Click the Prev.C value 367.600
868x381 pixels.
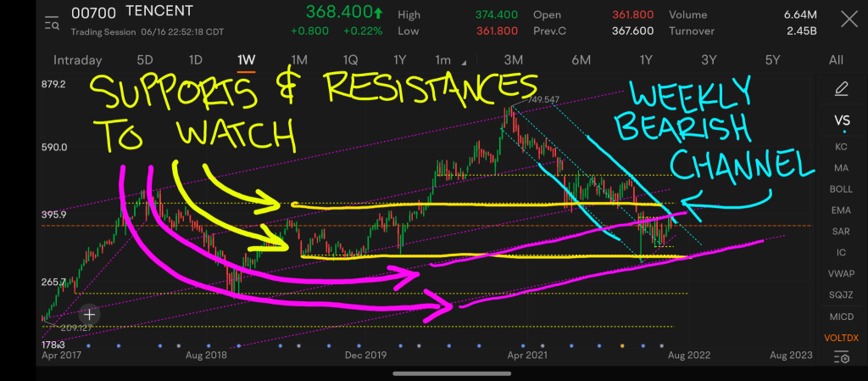tap(632, 31)
